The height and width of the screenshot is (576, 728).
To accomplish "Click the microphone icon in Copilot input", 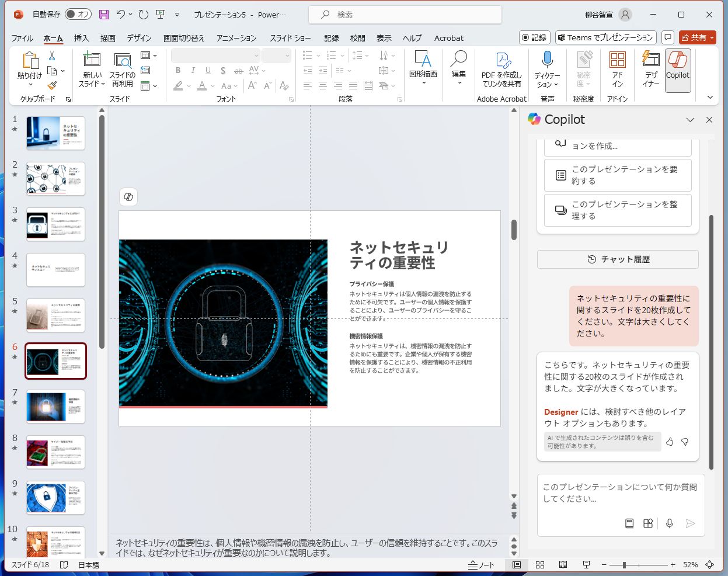I will (x=670, y=523).
